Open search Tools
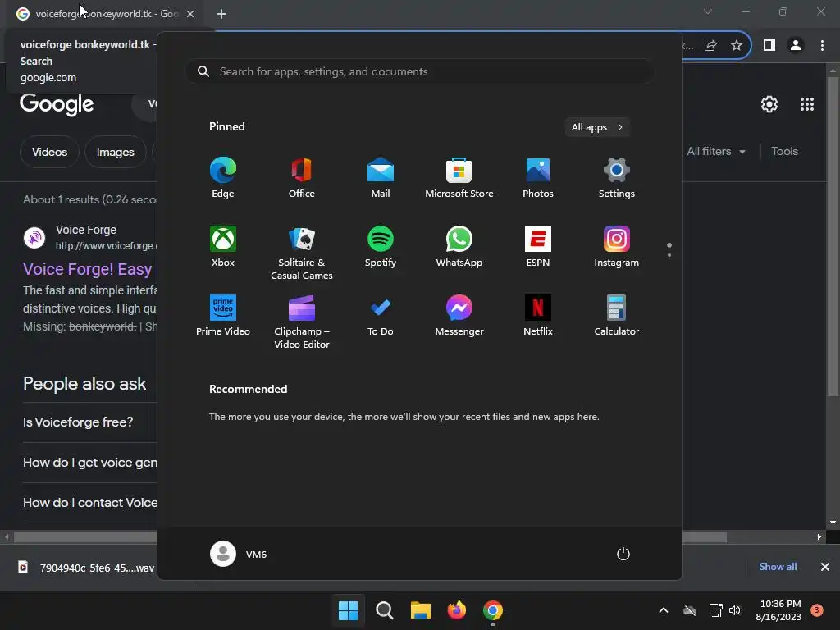 [x=784, y=152]
